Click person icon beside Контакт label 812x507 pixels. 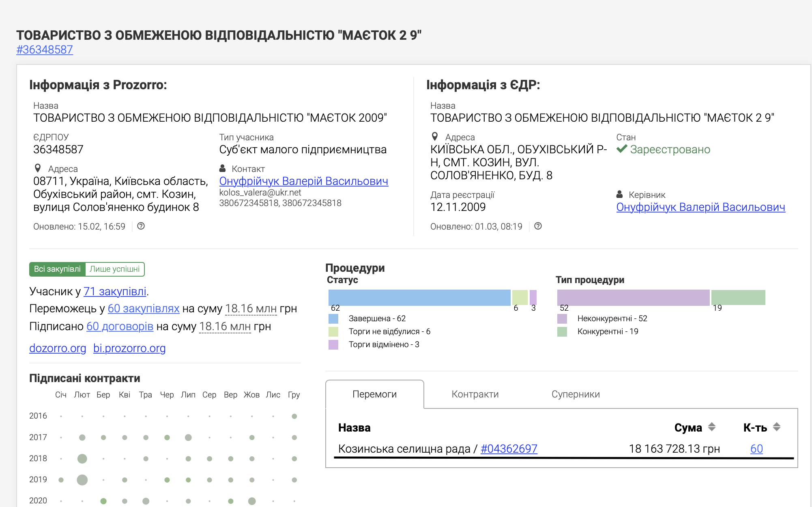coord(222,168)
